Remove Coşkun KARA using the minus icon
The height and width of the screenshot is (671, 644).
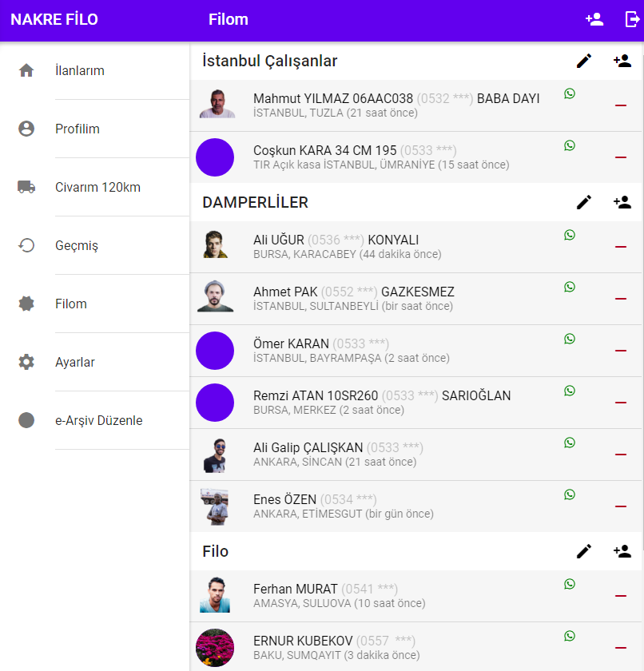(x=621, y=157)
